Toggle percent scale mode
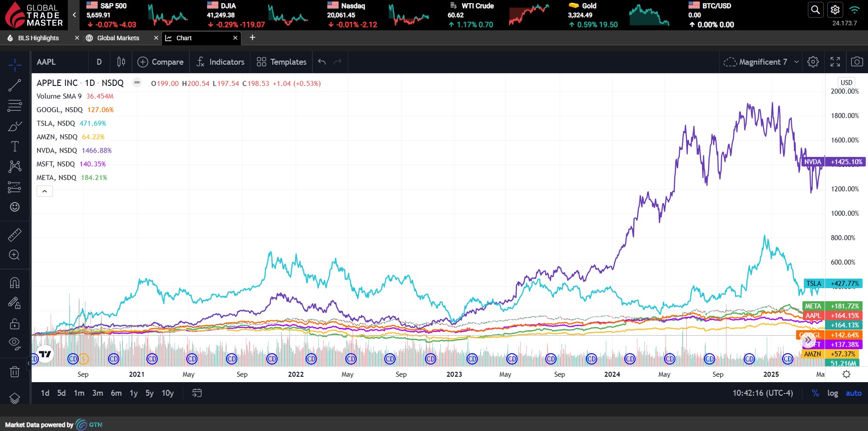This screenshot has height=431, width=868. [815, 393]
